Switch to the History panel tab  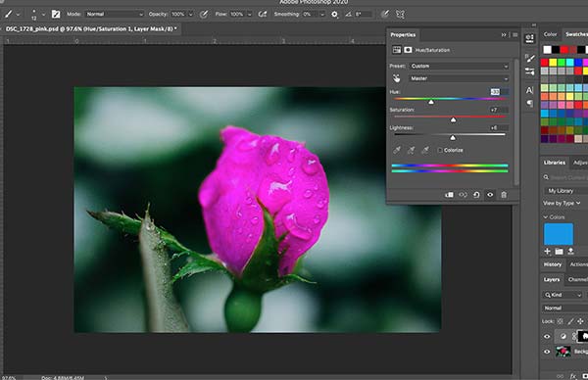[x=553, y=264]
